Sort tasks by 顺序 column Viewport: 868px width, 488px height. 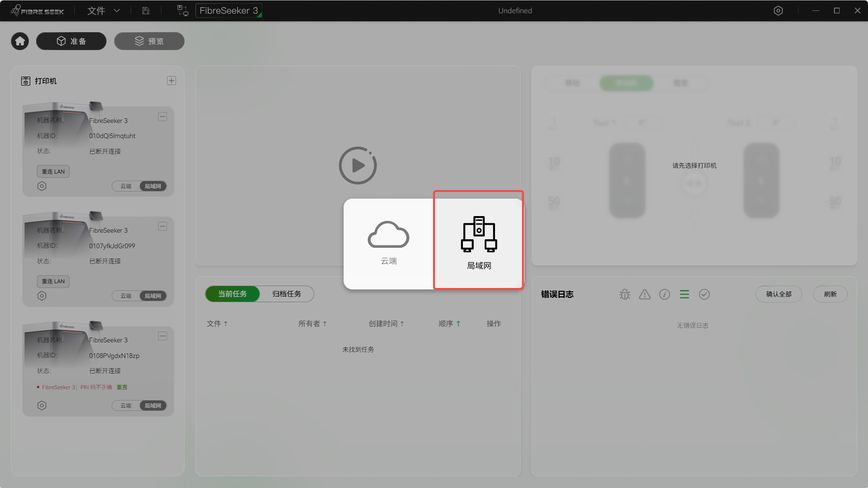[450, 323]
